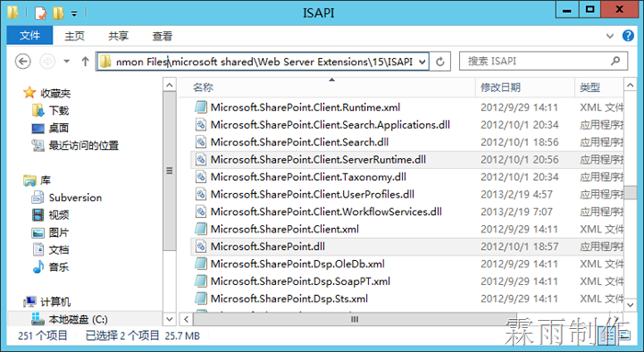Open the 视频 library
Image resolution: width=644 pixels, height=352 pixels.
point(59,215)
